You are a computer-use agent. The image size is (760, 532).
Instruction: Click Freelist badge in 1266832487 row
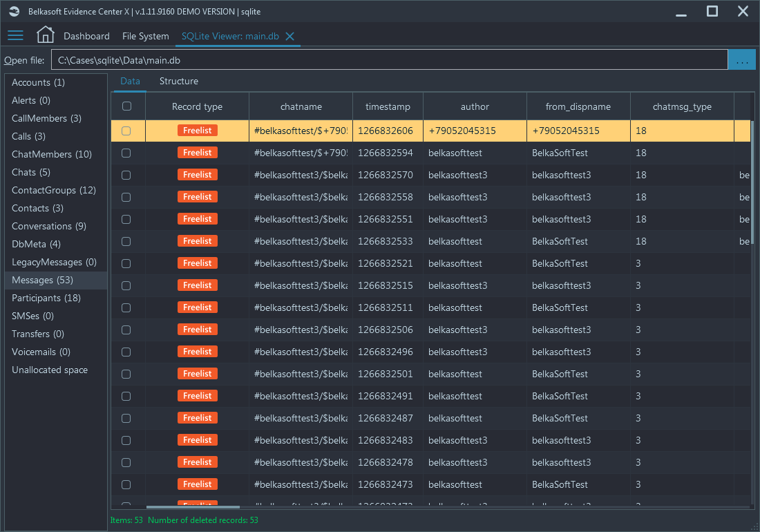click(198, 417)
